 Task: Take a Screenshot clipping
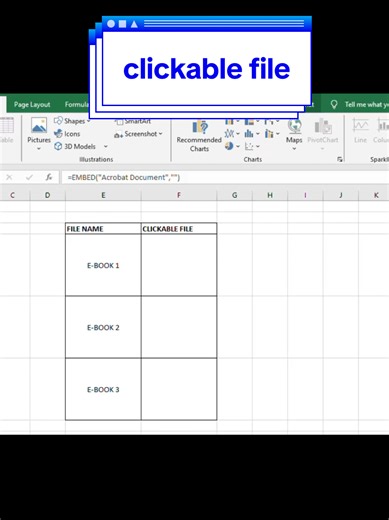pos(135,134)
